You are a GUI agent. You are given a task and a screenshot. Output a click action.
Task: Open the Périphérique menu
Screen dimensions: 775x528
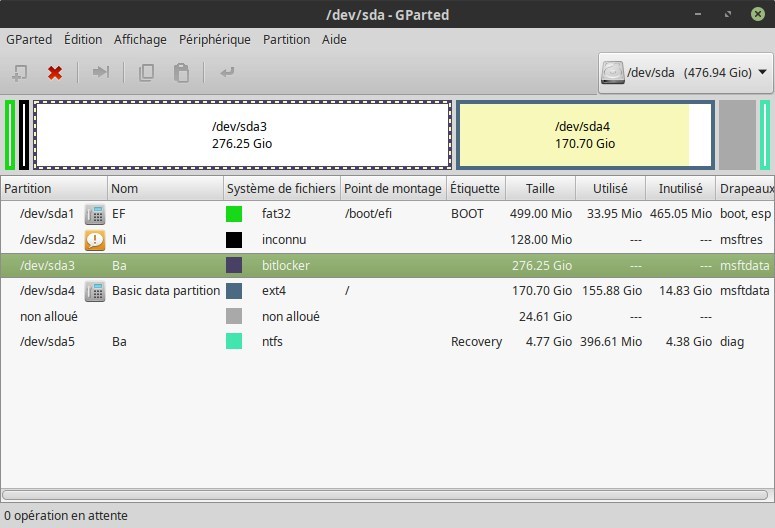215,40
